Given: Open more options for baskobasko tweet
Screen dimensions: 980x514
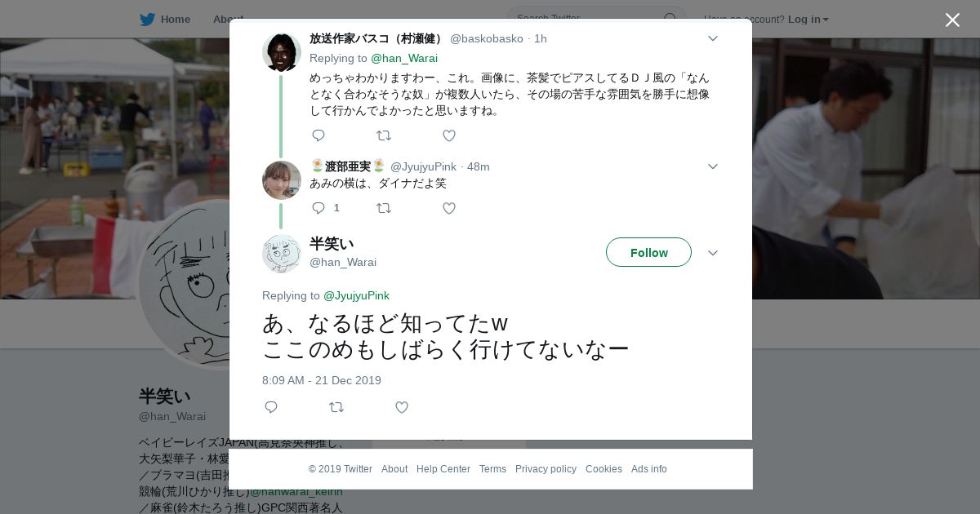Looking at the screenshot, I should 713,38.
